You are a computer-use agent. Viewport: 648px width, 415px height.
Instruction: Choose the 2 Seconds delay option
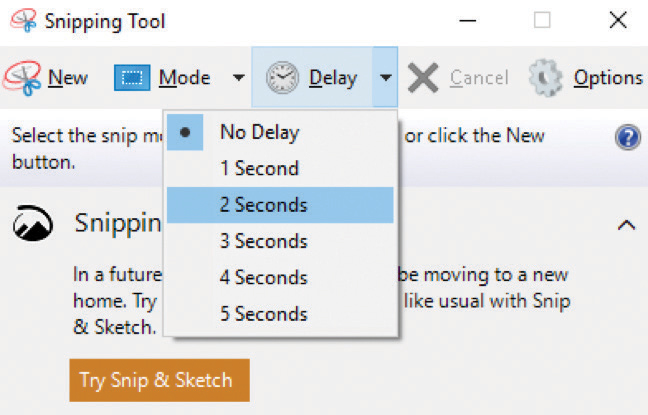pos(280,205)
